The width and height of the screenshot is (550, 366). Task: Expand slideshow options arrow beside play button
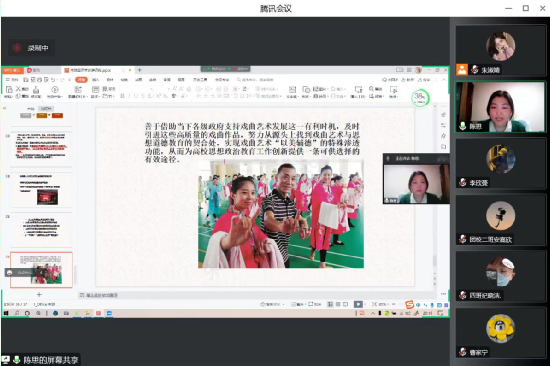(365, 304)
